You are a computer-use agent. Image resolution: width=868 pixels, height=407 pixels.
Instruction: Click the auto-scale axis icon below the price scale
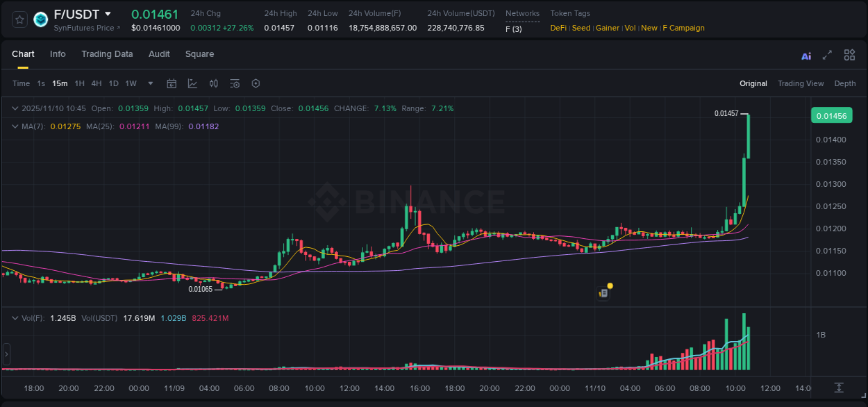pyautogui.click(x=838, y=388)
